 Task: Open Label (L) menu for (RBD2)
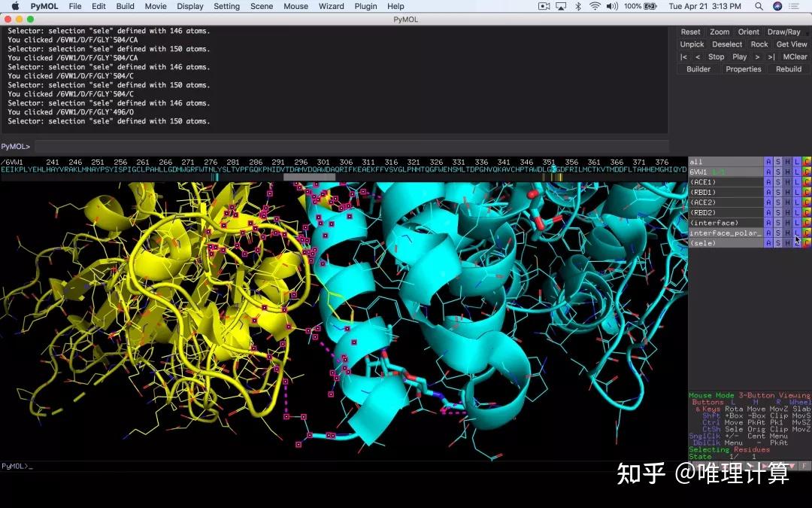(797, 212)
